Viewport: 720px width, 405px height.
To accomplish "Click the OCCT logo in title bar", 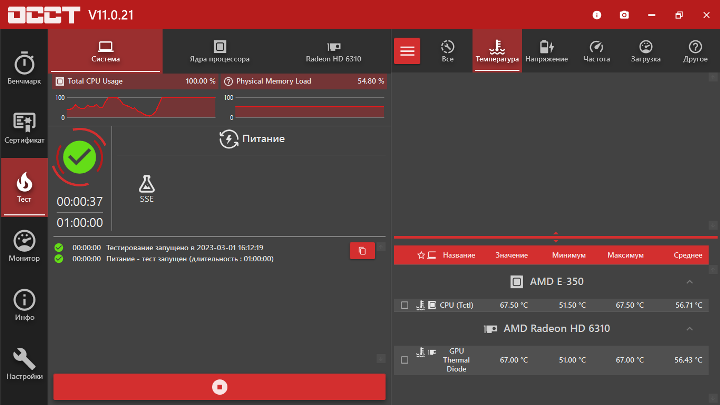I will click(44, 15).
